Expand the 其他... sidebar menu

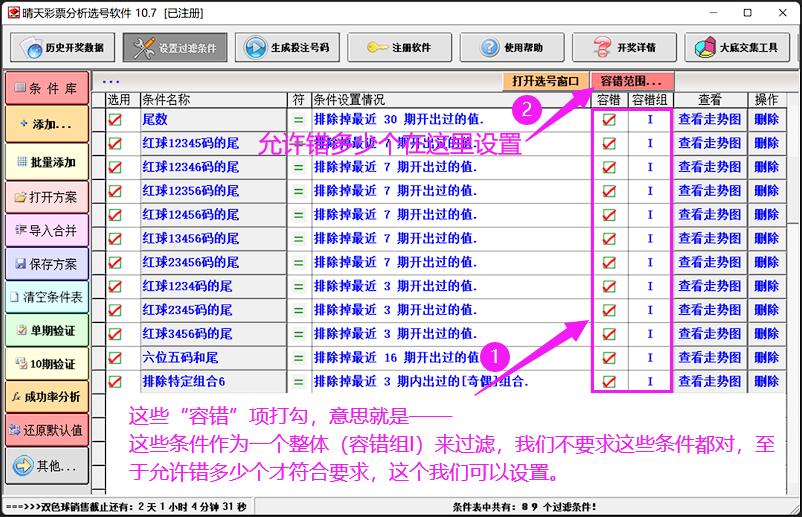pyautogui.click(x=47, y=466)
